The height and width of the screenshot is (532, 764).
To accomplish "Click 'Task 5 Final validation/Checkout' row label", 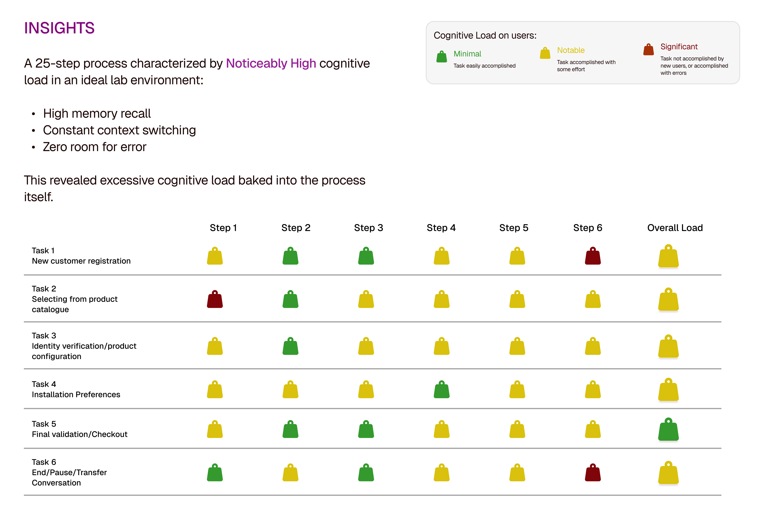I will point(80,429).
